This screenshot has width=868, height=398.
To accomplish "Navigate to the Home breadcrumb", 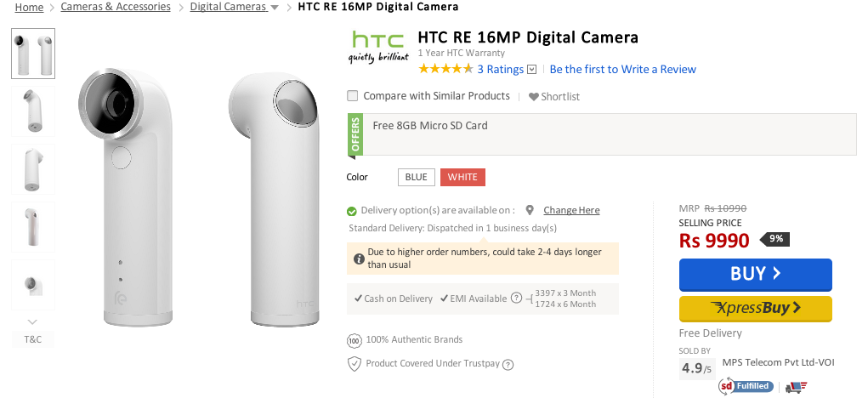I will [x=29, y=7].
